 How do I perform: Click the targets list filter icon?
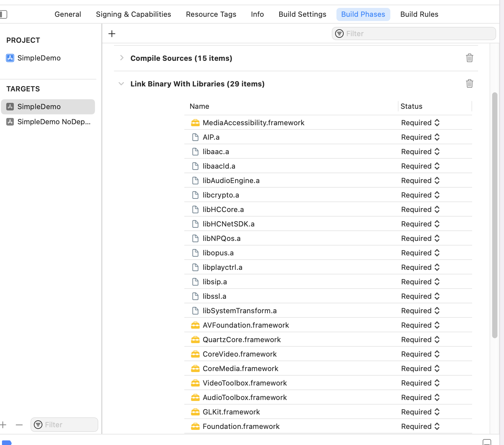[x=38, y=425]
